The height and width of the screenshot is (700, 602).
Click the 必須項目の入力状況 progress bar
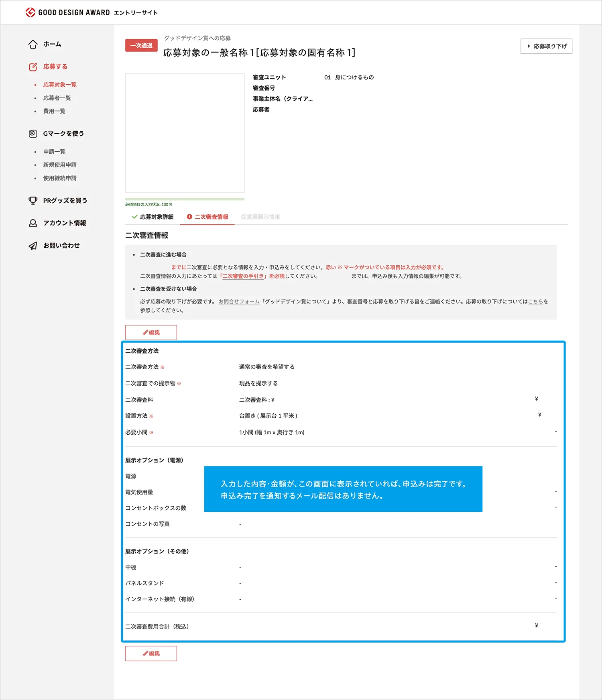pyautogui.click(x=185, y=199)
